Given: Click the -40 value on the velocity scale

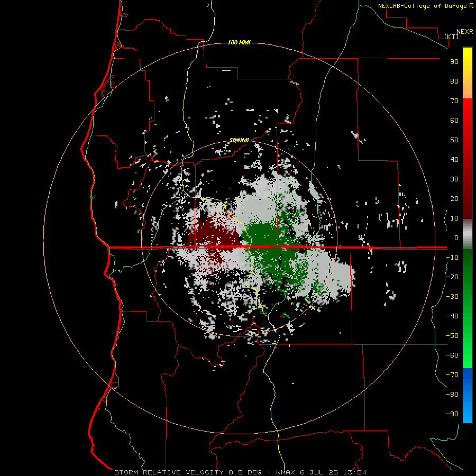Looking at the screenshot, I should (x=452, y=316).
